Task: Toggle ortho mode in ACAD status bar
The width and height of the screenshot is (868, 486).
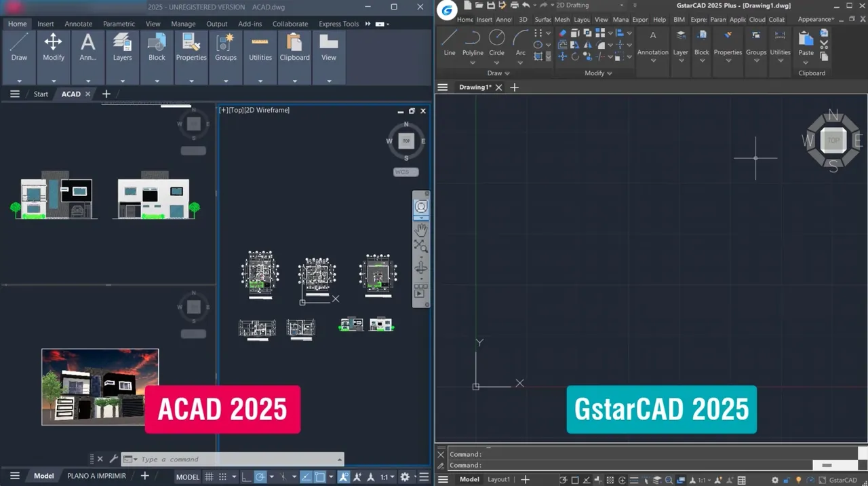Action: tap(246, 476)
